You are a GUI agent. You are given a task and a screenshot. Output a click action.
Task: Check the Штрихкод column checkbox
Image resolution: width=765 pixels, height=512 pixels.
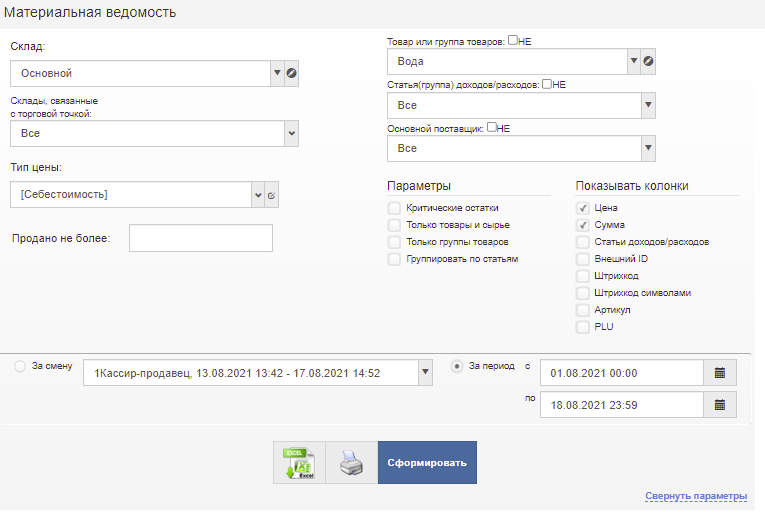click(x=583, y=276)
